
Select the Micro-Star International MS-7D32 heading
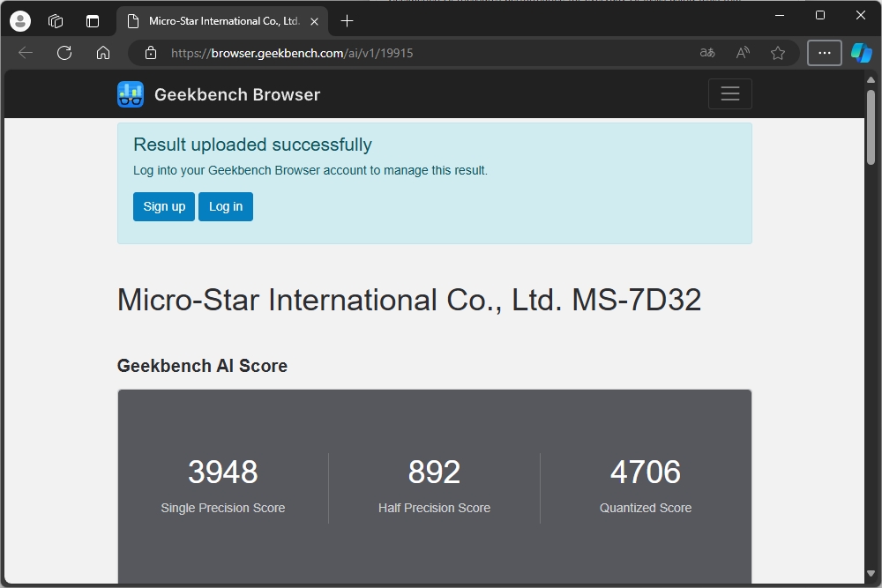409,300
